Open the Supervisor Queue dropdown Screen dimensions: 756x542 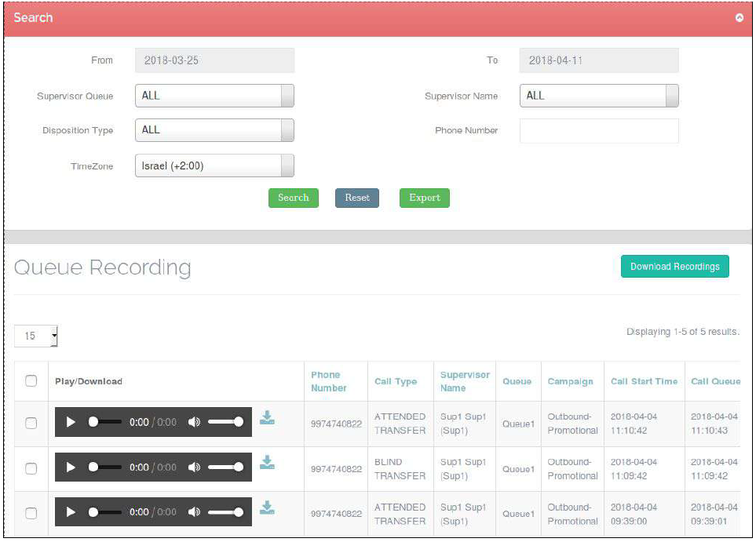click(x=214, y=96)
